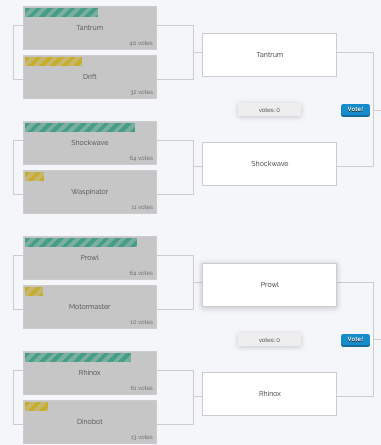Click the Vote! button for Prowl vs Rhinox
Image resolution: width=381 pixels, height=445 pixels.
coord(355,340)
